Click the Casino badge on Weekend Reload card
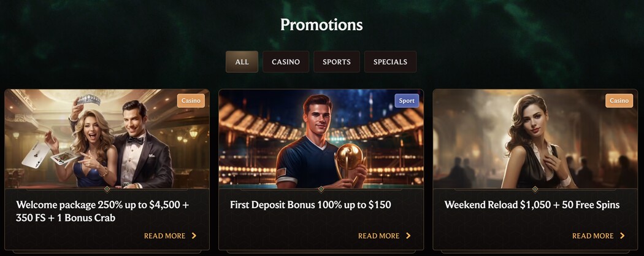 pyautogui.click(x=619, y=101)
